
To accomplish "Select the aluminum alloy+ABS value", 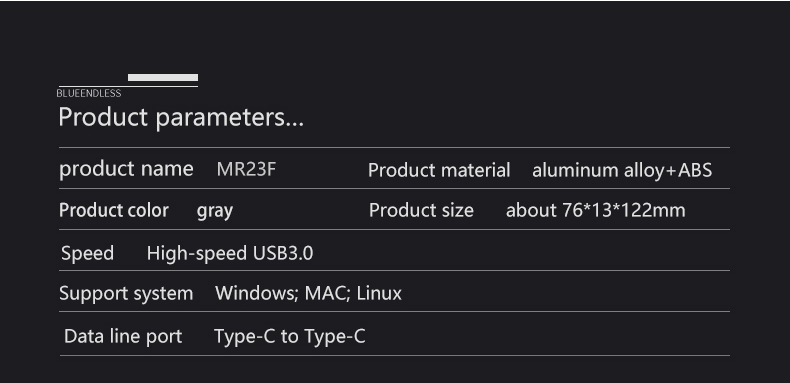I will (x=622, y=170).
